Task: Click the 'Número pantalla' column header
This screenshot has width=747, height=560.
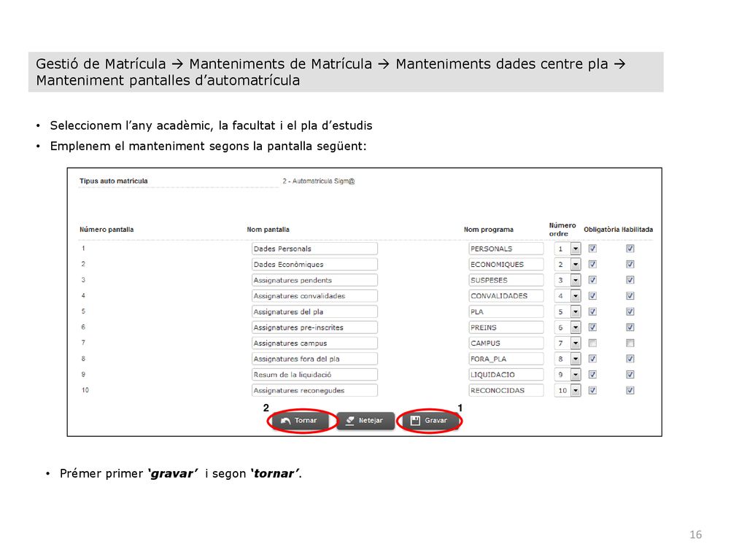Action: point(107,230)
